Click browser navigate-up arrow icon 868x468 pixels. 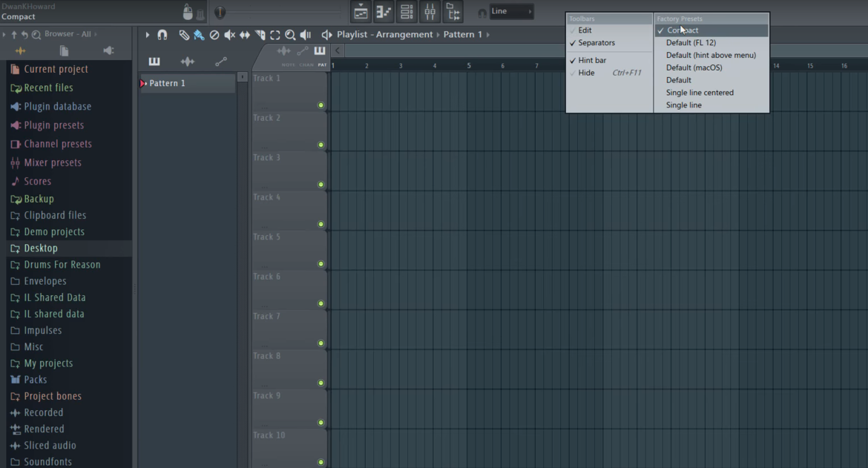[x=14, y=34]
